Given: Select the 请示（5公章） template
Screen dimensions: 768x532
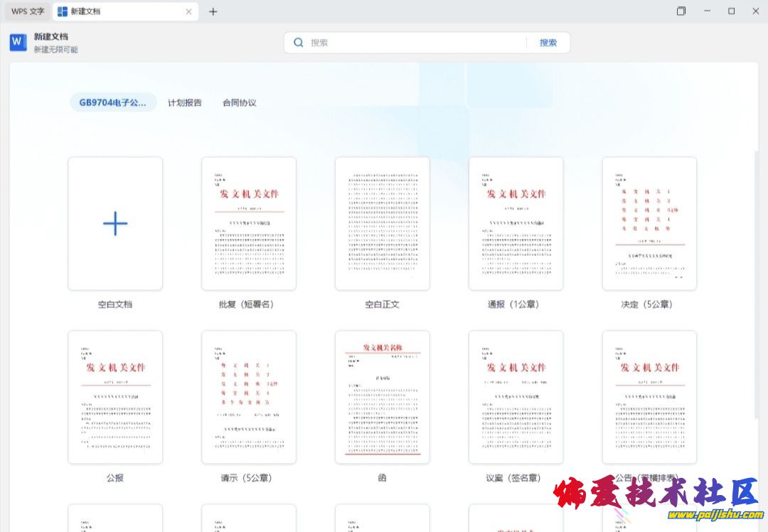Looking at the screenshot, I should (x=249, y=397).
